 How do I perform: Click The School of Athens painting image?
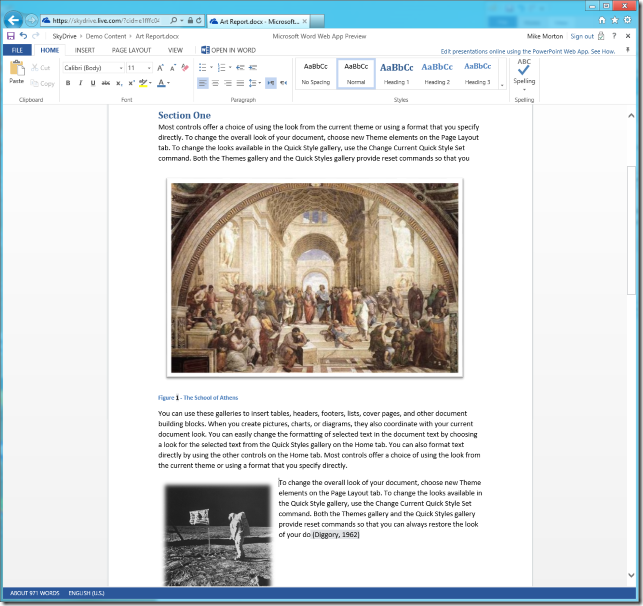pos(316,279)
